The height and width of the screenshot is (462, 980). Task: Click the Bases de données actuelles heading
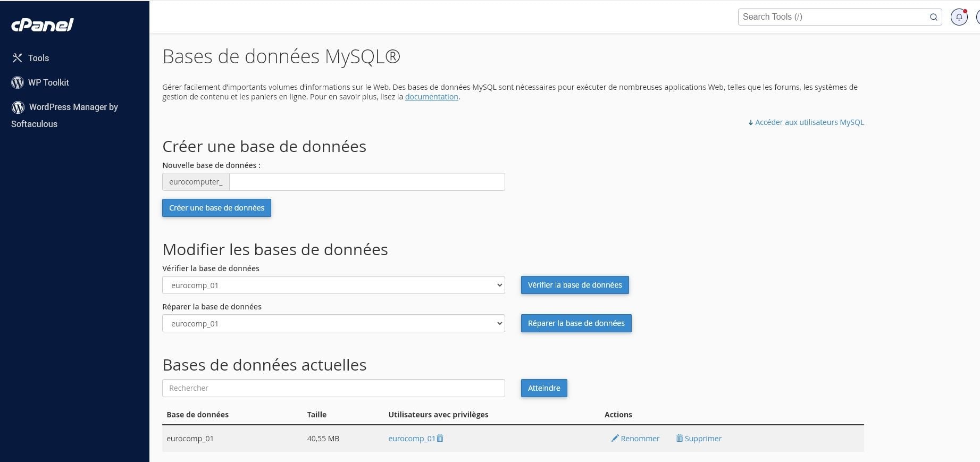coord(264,365)
